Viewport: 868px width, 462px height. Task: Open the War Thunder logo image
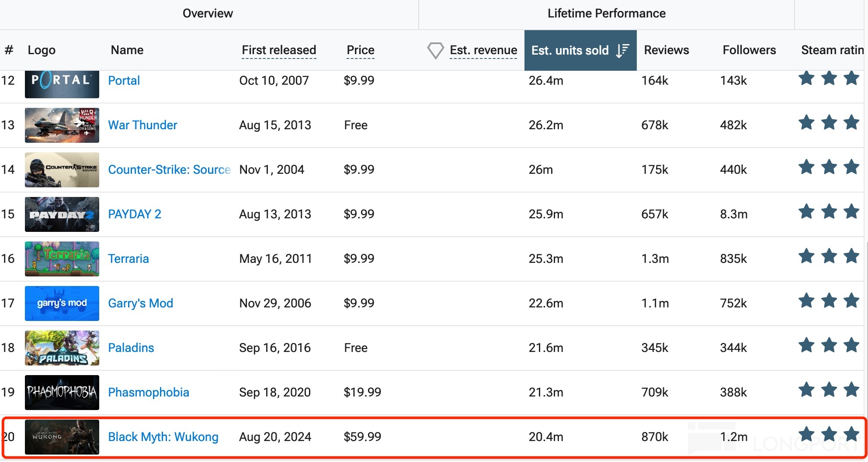pyautogui.click(x=62, y=125)
